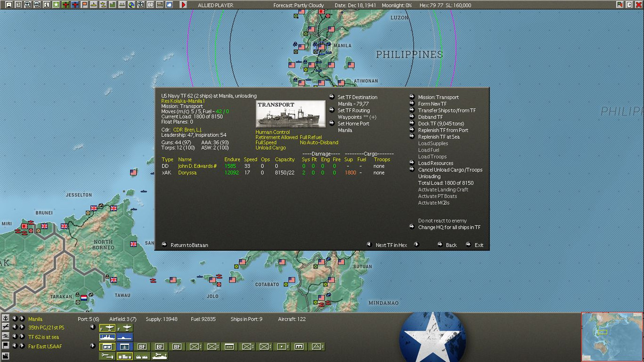Open the blue cloud weather toolbar icon
The height and width of the screenshot is (362, 644).
[x=169, y=5]
